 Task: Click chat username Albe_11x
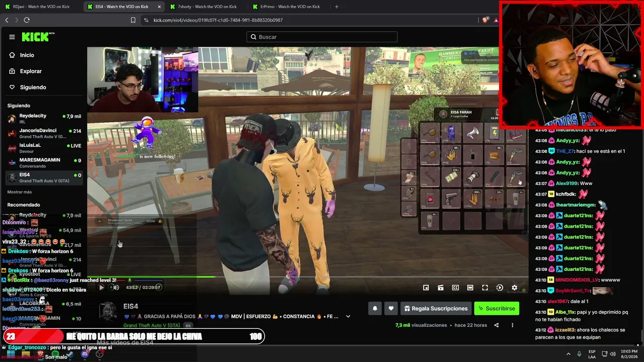click(566, 312)
